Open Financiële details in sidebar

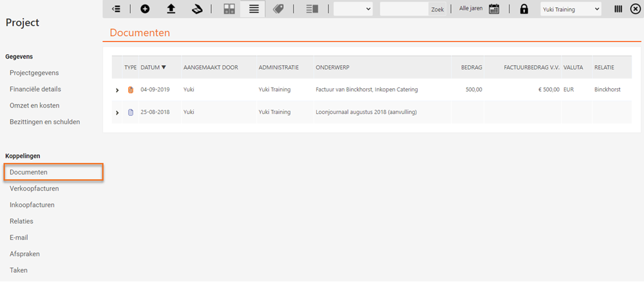pos(35,89)
